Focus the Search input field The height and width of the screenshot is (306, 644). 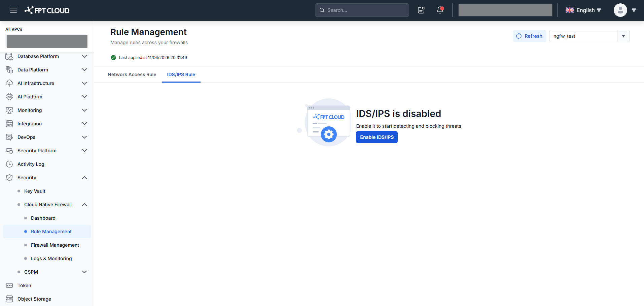click(362, 10)
